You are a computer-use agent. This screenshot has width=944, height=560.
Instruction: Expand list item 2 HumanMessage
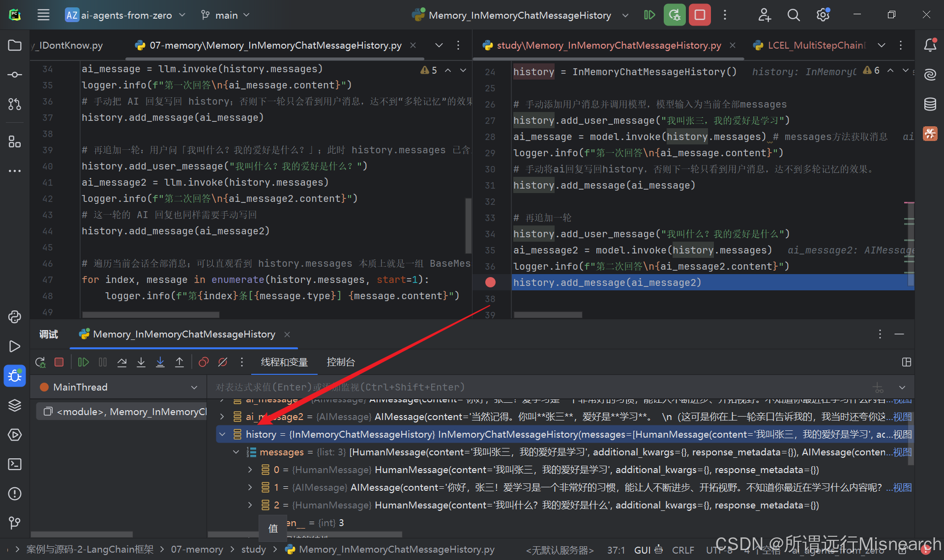coord(250,505)
